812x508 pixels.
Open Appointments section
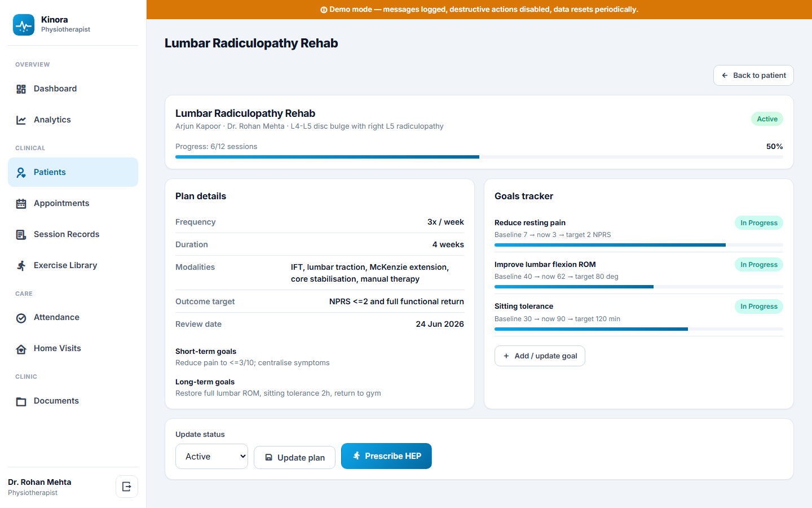[x=73, y=203]
